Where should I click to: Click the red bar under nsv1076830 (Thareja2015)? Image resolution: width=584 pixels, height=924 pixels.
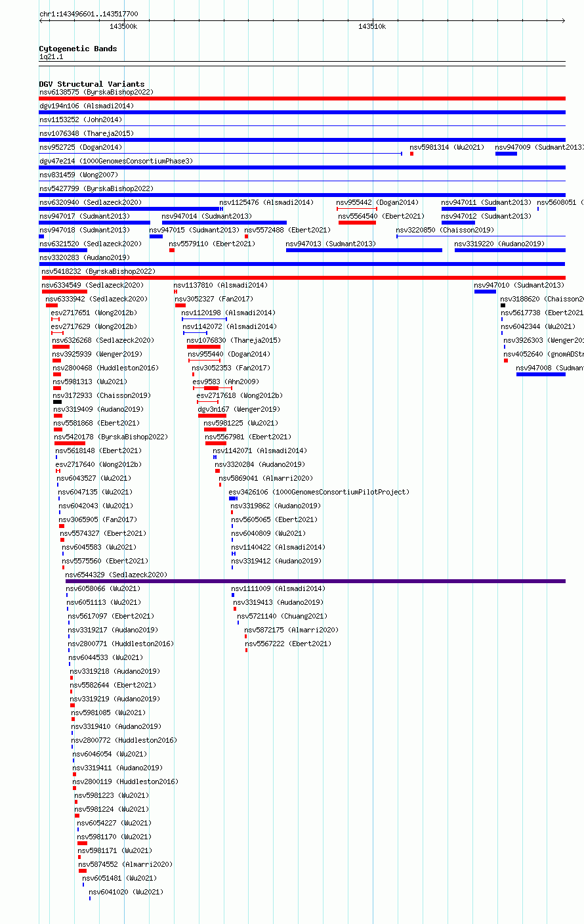[203, 347]
